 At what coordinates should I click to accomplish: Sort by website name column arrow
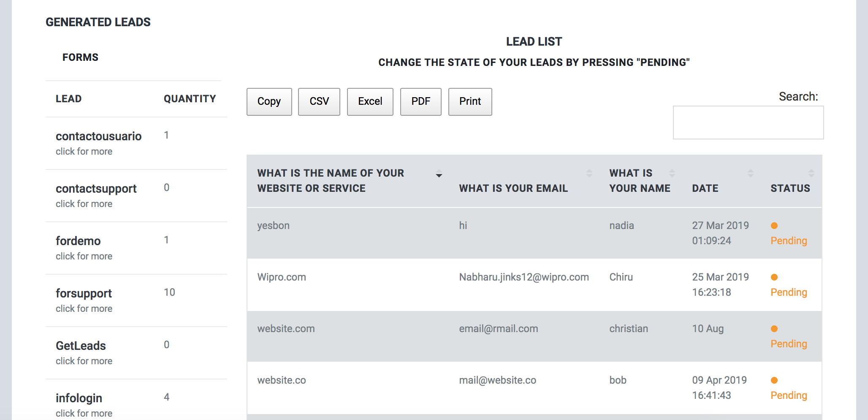pos(439,174)
